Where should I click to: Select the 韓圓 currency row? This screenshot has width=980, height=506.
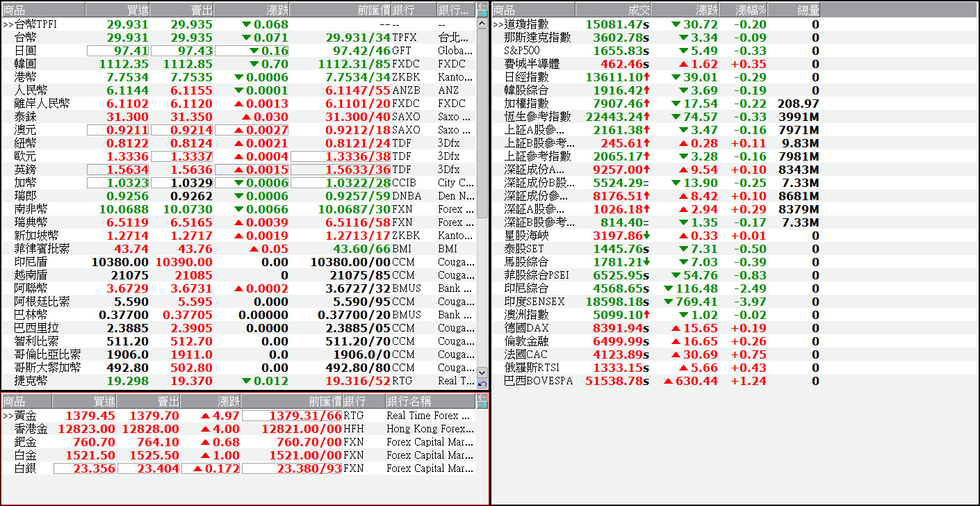pyautogui.click(x=239, y=64)
